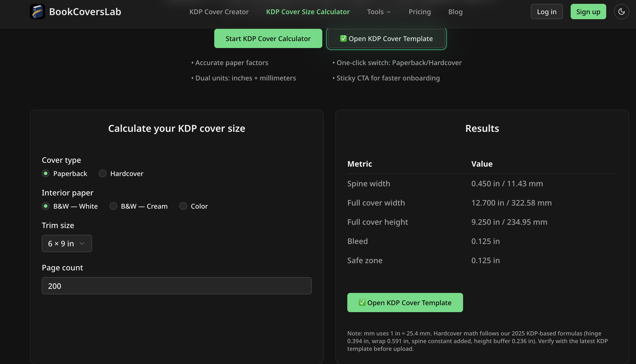Click the BookCoversLab book logo icon
This screenshot has height=364, width=636.
pyautogui.click(x=37, y=12)
